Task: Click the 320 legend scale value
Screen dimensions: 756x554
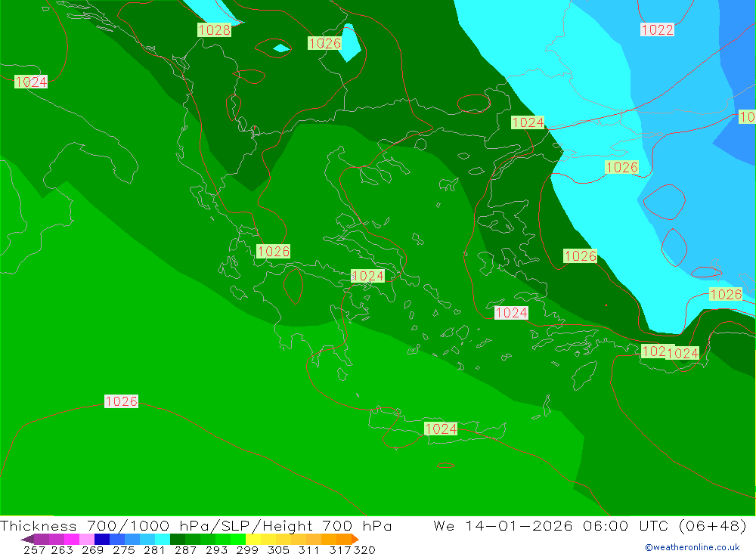Action: click(364, 549)
